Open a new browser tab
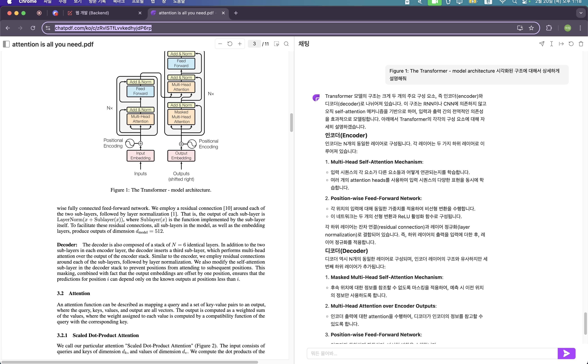This screenshot has height=364, width=588. (236, 13)
